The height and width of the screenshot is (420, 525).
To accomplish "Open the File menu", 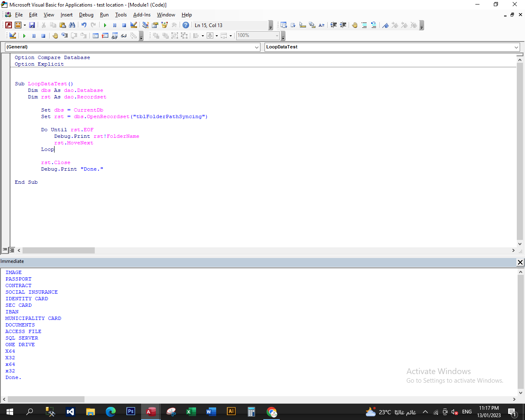I will tap(19, 15).
